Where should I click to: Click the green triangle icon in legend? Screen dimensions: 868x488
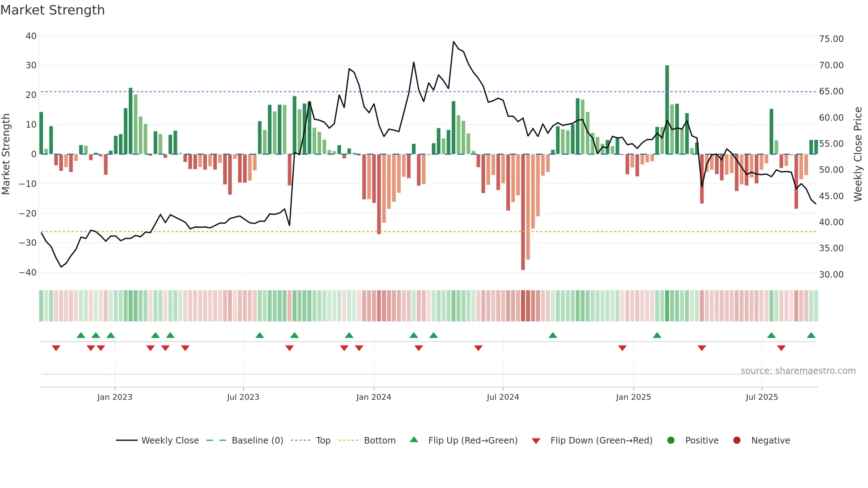[414, 440]
